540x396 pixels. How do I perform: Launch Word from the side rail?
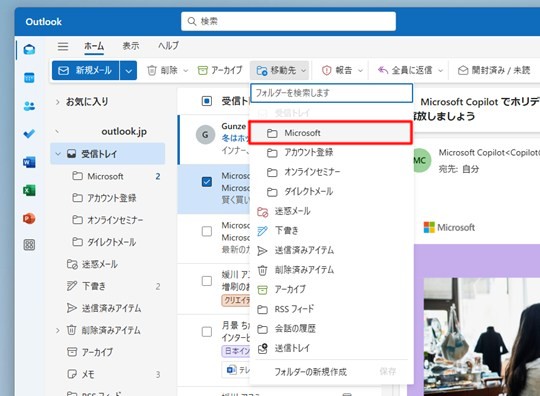pyautogui.click(x=29, y=162)
